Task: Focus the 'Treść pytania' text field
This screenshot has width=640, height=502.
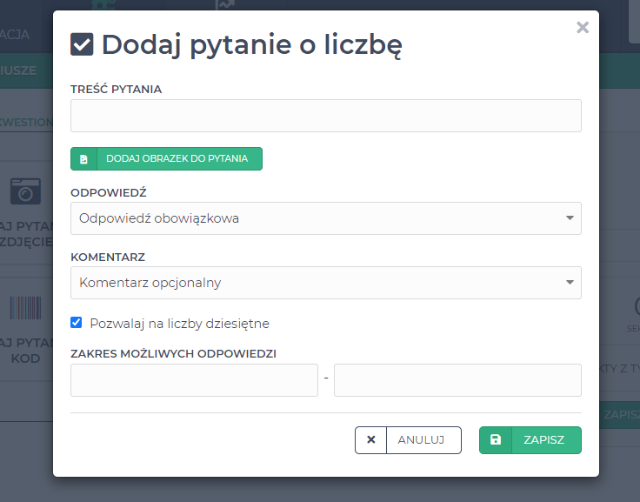Action: [x=325, y=116]
